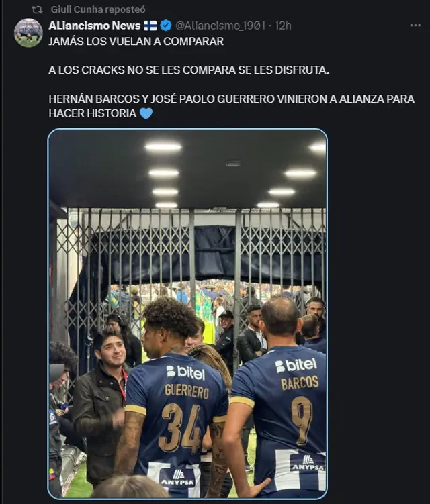Viewport: 430px width, 504px height.
Task: Open the three-dot more options menu
Action: coord(415,26)
